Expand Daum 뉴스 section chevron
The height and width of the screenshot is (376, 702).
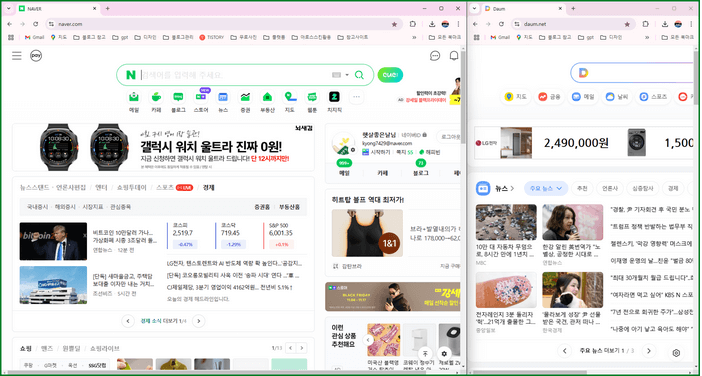click(x=513, y=188)
